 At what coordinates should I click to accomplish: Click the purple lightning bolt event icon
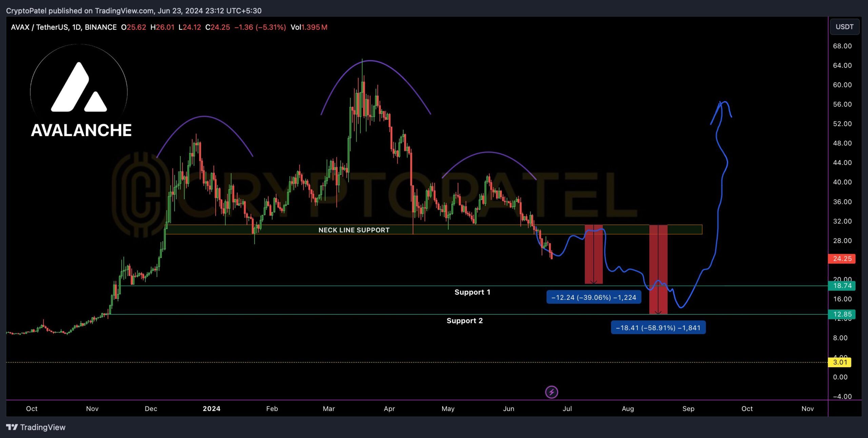click(551, 392)
